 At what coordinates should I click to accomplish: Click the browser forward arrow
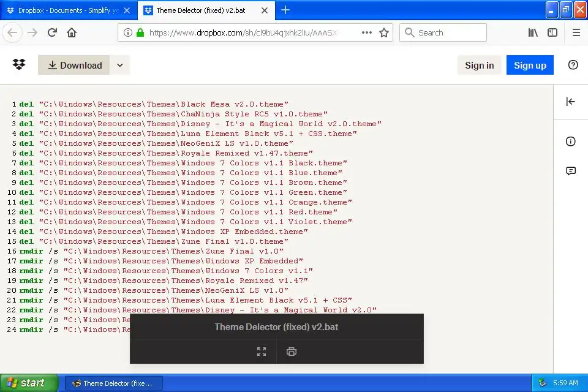coord(32,32)
